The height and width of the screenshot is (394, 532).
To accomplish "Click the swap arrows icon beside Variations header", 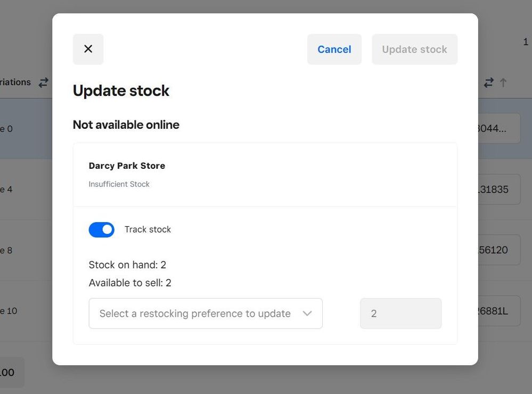I will [x=43, y=83].
